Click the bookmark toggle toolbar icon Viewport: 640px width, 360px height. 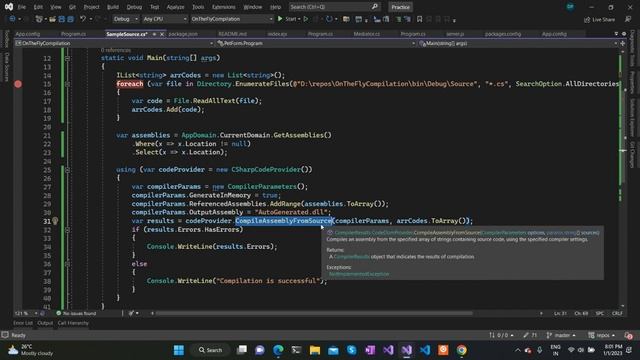419,19
